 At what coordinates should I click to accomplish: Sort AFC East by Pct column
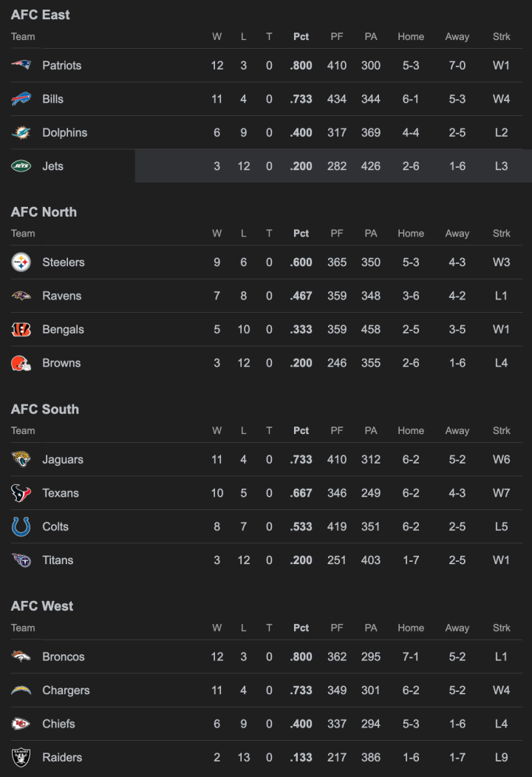coord(301,36)
